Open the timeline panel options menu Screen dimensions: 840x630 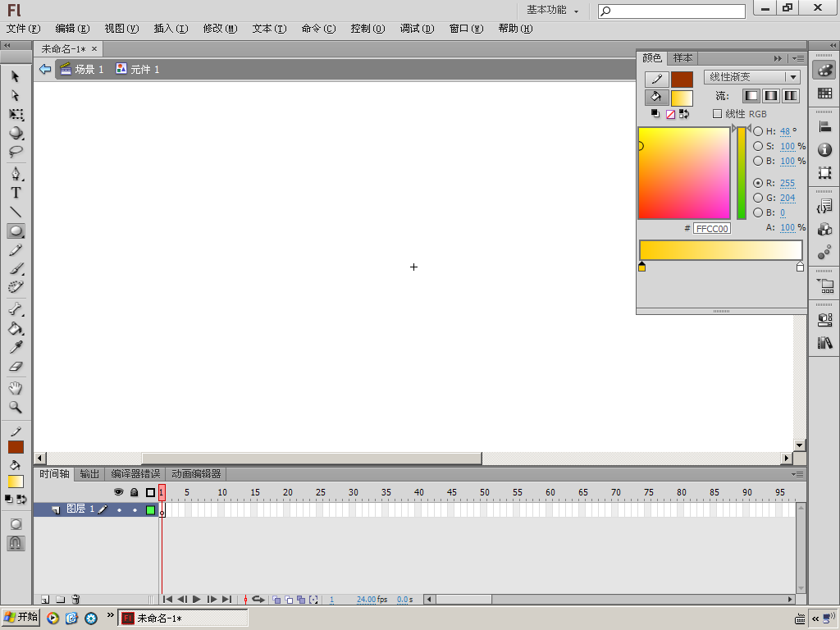pyautogui.click(x=797, y=475)
